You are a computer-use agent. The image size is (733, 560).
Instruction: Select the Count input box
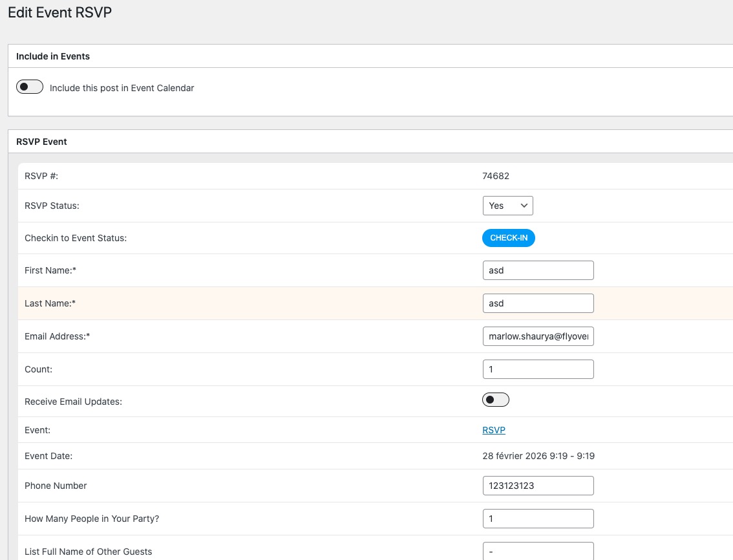pyautogui.click(x=538, y=369)
